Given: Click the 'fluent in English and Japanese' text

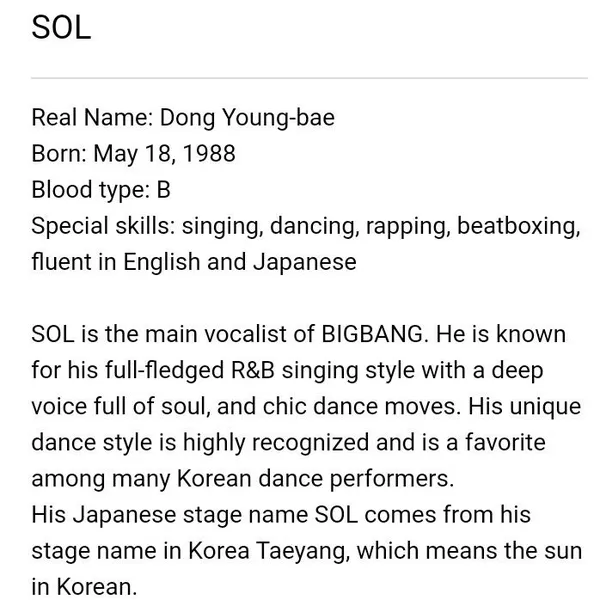Looking at the screenshot, I should coord(194,262).
